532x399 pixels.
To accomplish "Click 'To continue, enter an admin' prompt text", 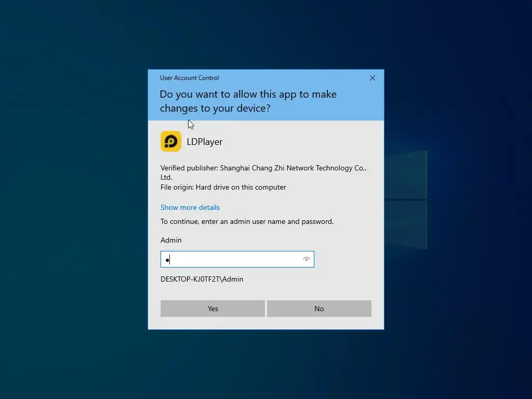I will point(247,221).
